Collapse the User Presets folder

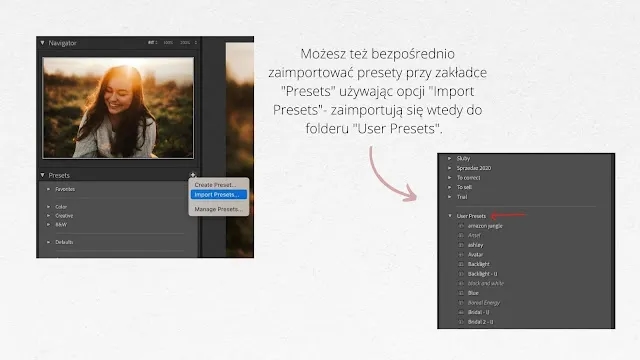pyautogui.click(x=450, y=216)
